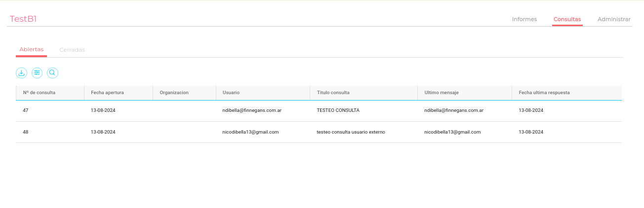Open the TESTEO CONSULTA query row
The image size is (644, 208).
tap(338, 110)
